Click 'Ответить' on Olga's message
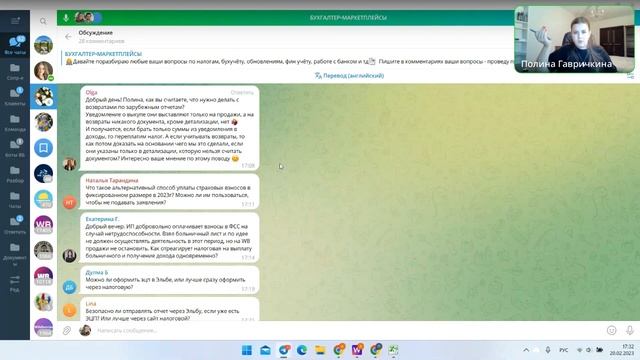 242,92
